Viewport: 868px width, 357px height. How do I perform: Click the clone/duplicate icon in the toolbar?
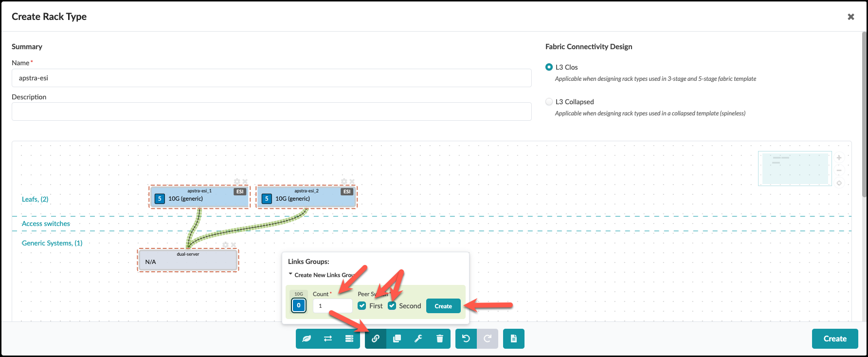(x=397, y=338)
